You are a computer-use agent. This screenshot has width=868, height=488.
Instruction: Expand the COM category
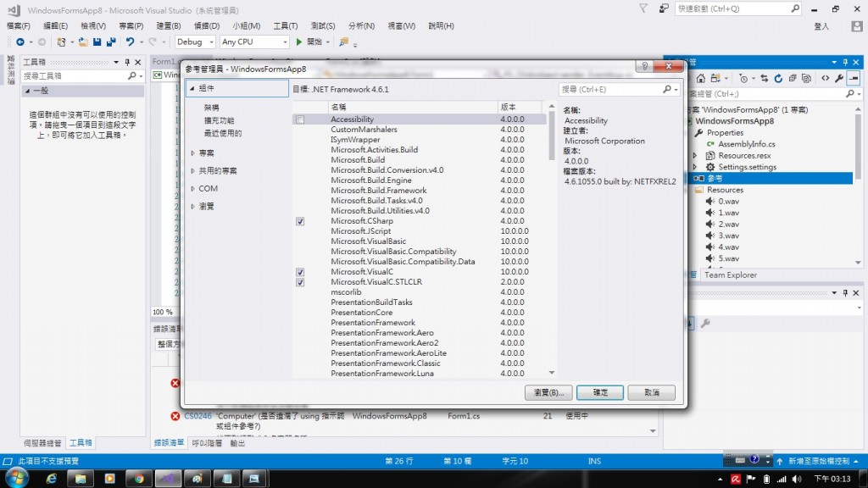(192, 189)
